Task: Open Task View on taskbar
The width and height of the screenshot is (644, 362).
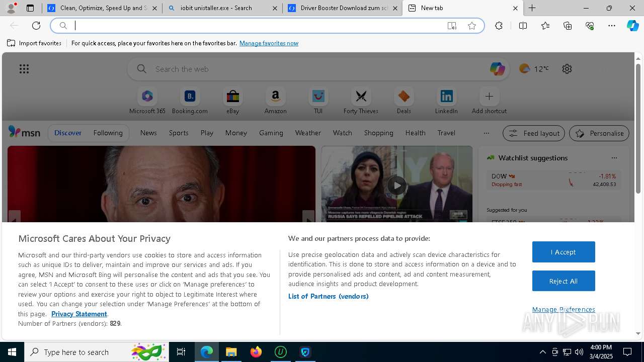Action: pos(182,352)
